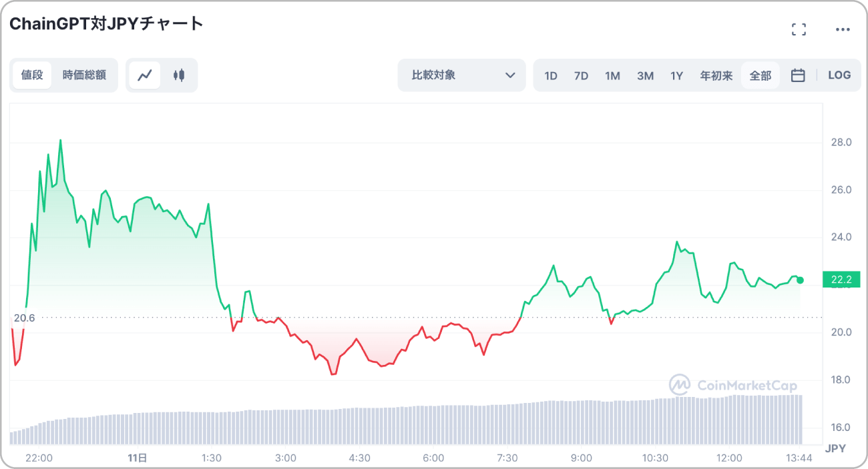Click the 12:00 time axis label

tap(729, 458)
